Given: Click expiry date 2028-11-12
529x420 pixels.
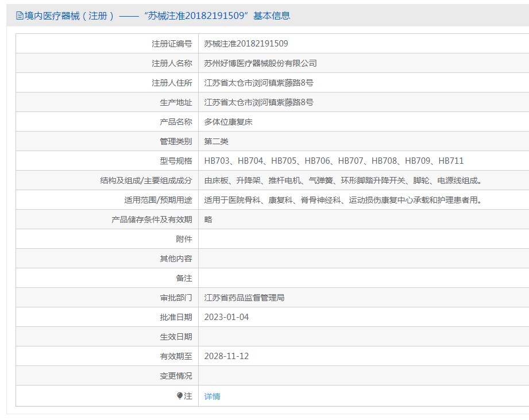Looking at the screenshot, I should [226, 356].
